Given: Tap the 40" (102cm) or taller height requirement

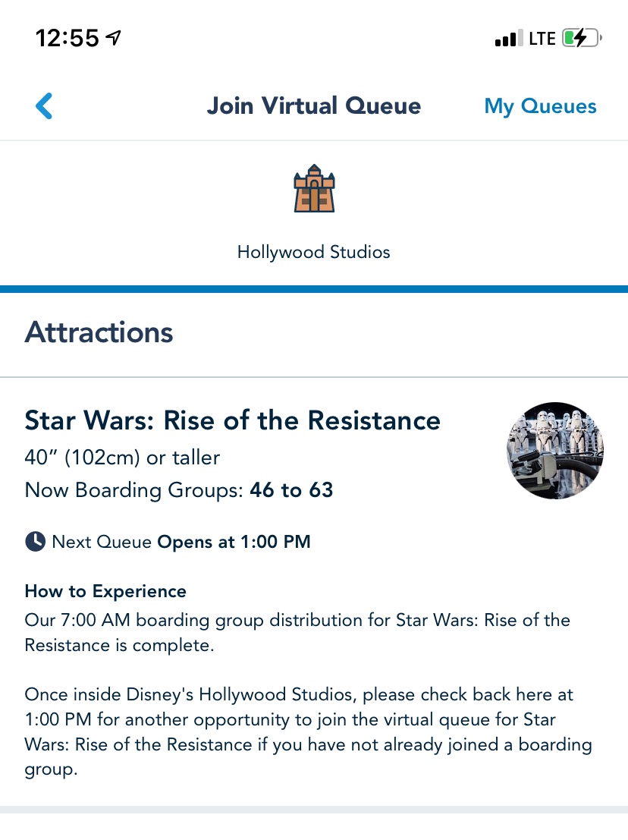Looking at the screenshot, I should click(122, 458).
